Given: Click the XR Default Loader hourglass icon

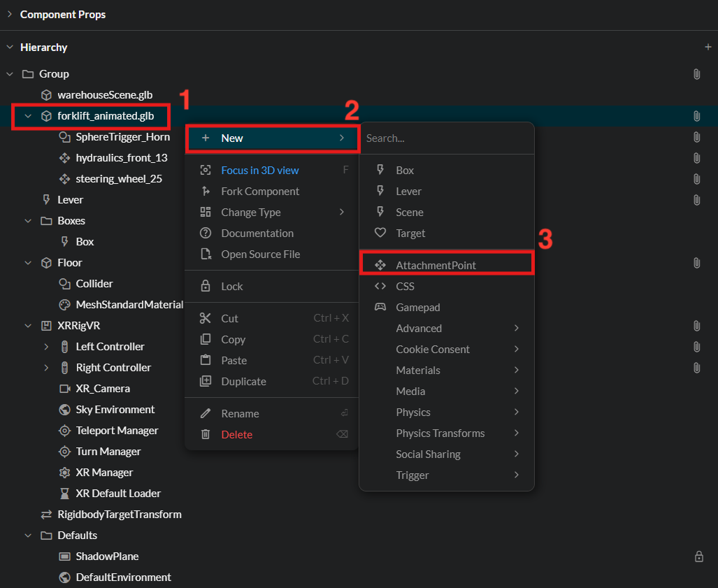Looking at the screenshot, I should tap(65, 493).
